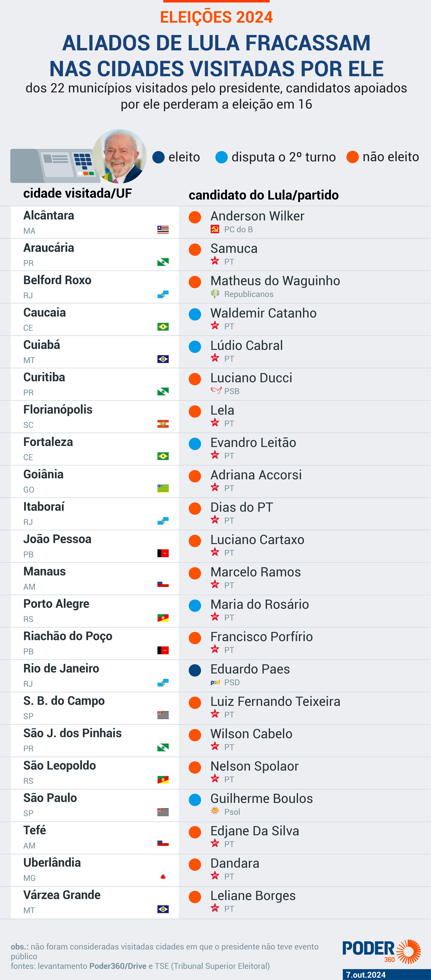Click the PC do B hammer-and-sickle logo
The image size is (431, 980).
click(x=215, y=229)
